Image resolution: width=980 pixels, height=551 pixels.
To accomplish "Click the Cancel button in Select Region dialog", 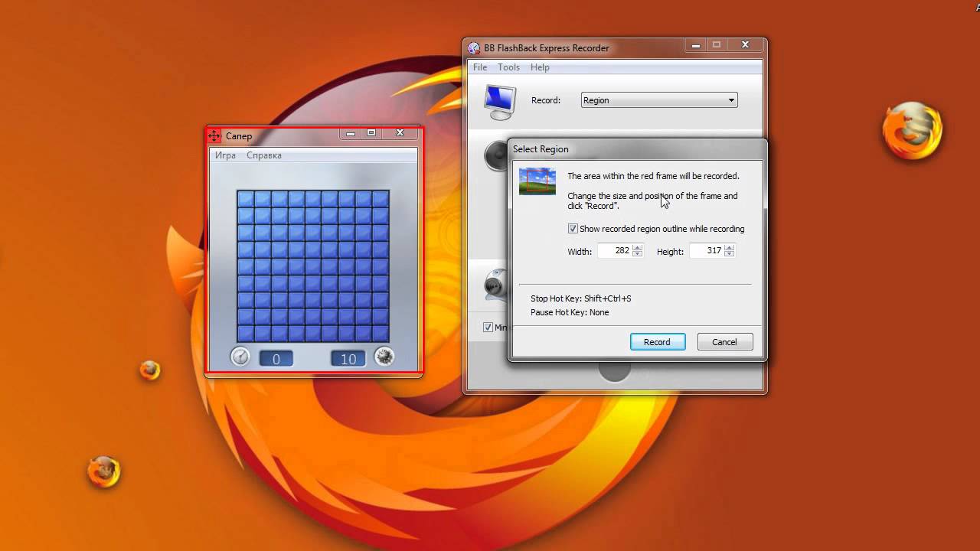I will coord(725,342).
